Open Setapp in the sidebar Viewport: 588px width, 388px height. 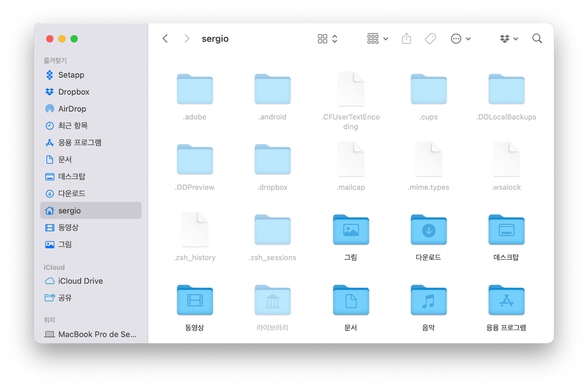click(x=71, y=75)
